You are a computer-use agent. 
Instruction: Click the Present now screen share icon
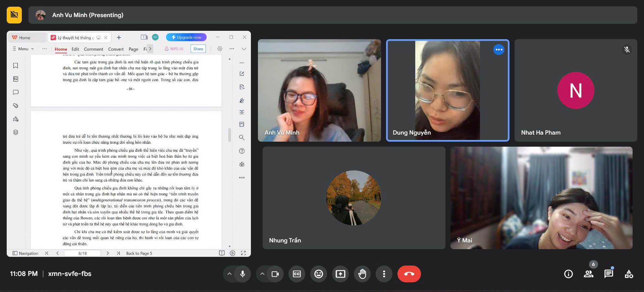(x=340, y=274)
